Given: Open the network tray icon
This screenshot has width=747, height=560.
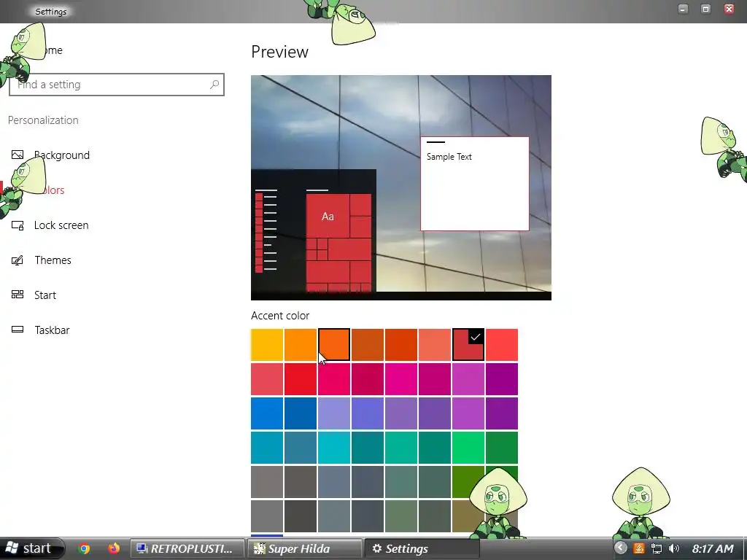Looking at the screenshot, I should 657,548.
